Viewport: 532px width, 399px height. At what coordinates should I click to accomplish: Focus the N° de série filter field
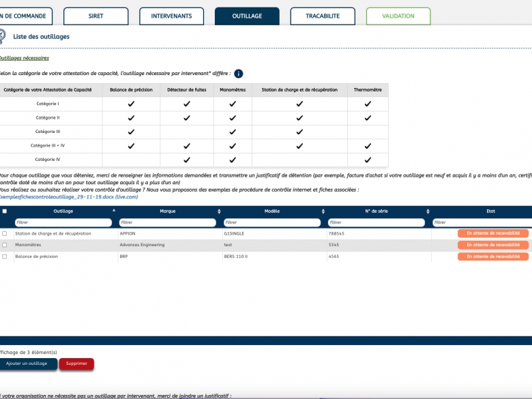point(376,222)
